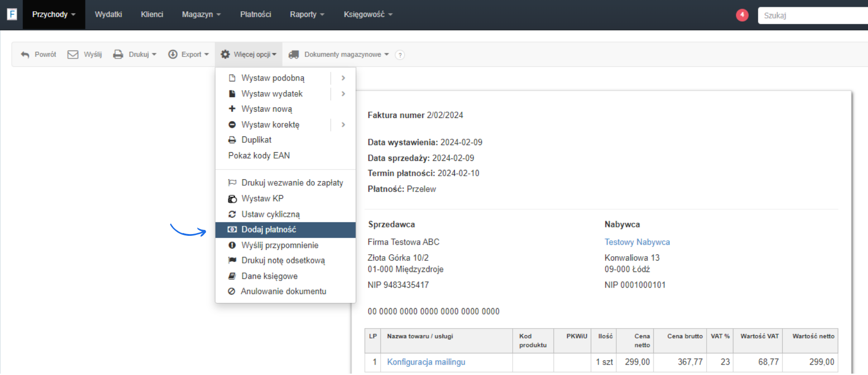The width and height of the screenshot is (868, 375).
Task: Open the Konfiguracja mailingu product link
Action: 426,362
